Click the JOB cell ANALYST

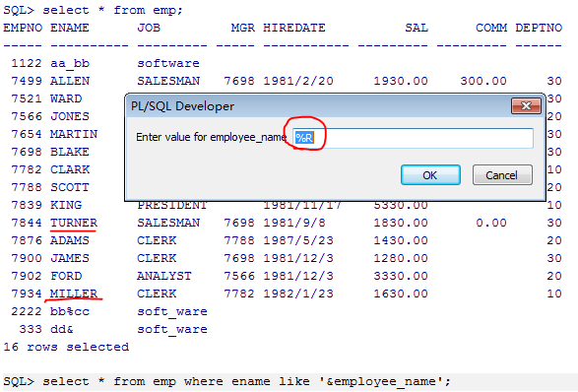tap(164, 276)
